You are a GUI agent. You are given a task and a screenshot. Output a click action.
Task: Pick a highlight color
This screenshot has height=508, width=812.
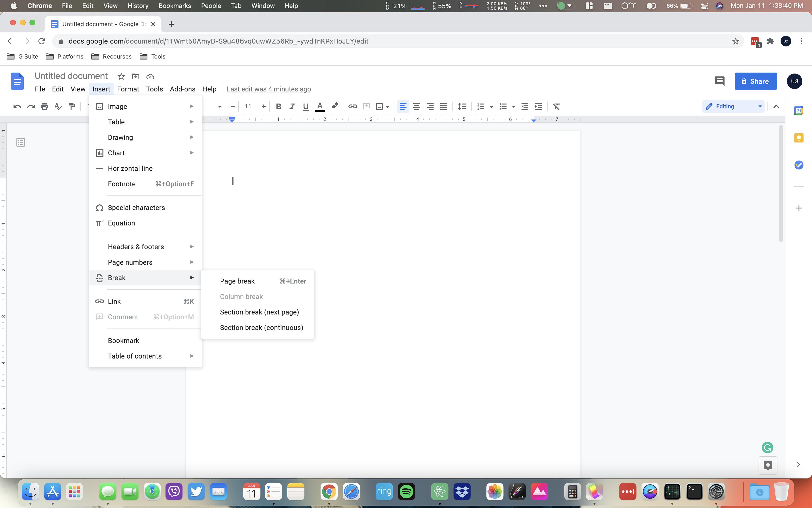[x=334, y=106]
